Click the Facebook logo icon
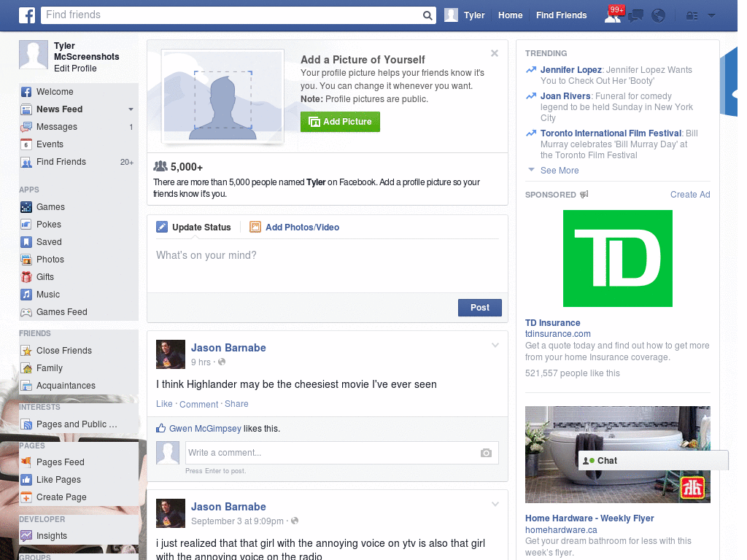Image resolution: width=747 pixels, height=560 pixels. click(27, 15)
